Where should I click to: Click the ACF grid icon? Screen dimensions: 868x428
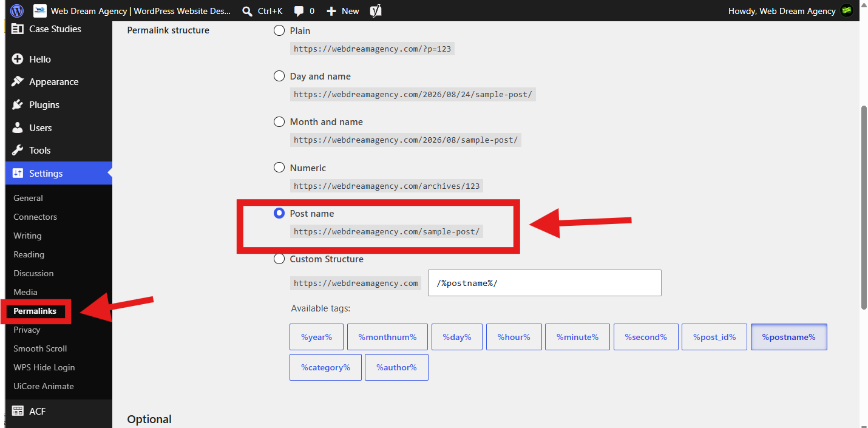click(18, 411)
